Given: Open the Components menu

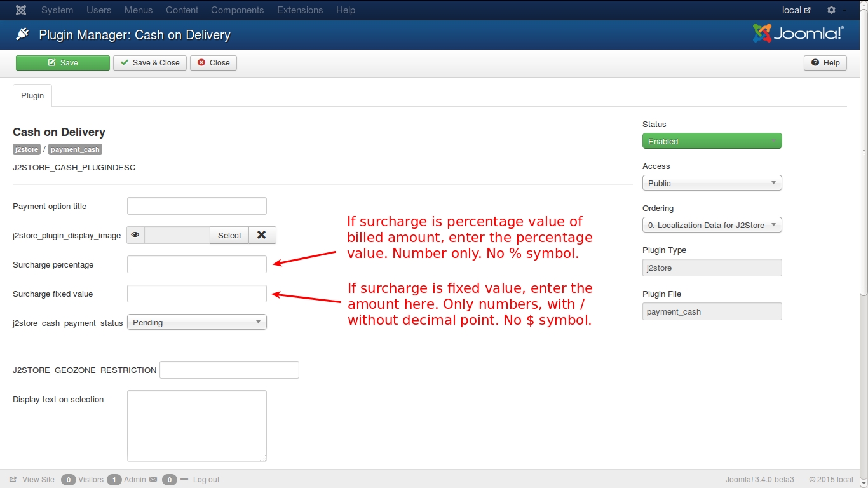Looking at the screenshot, I should pos(237,10).
